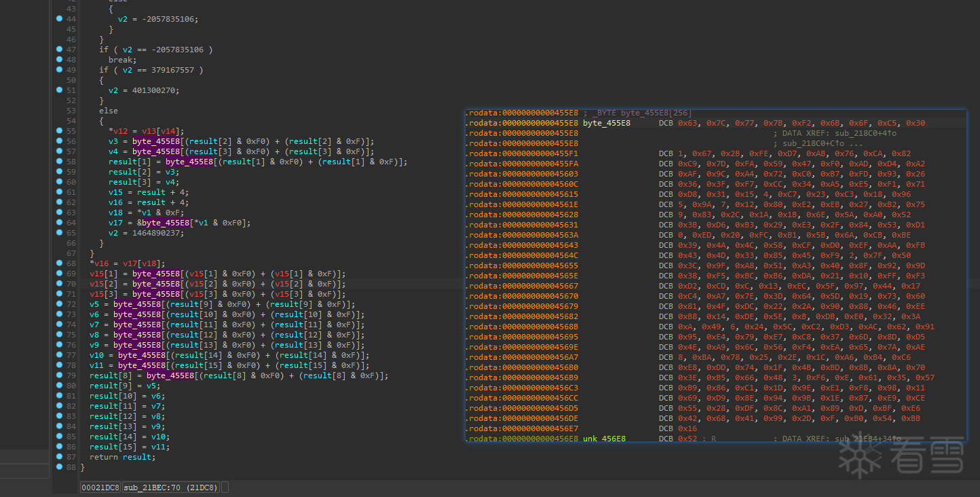Click the 00021DC8 address field in status bar
Viewport: 980px width, 497px height.
[x=100, y=487]
